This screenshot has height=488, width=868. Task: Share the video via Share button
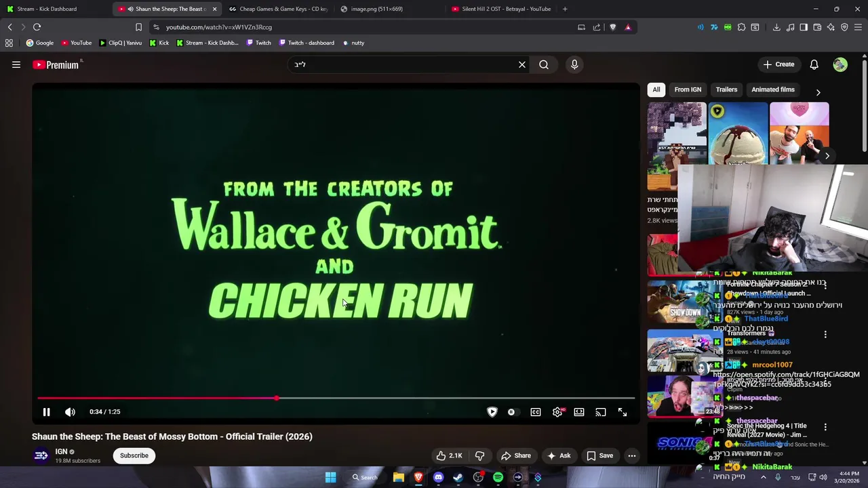point(516,455)
